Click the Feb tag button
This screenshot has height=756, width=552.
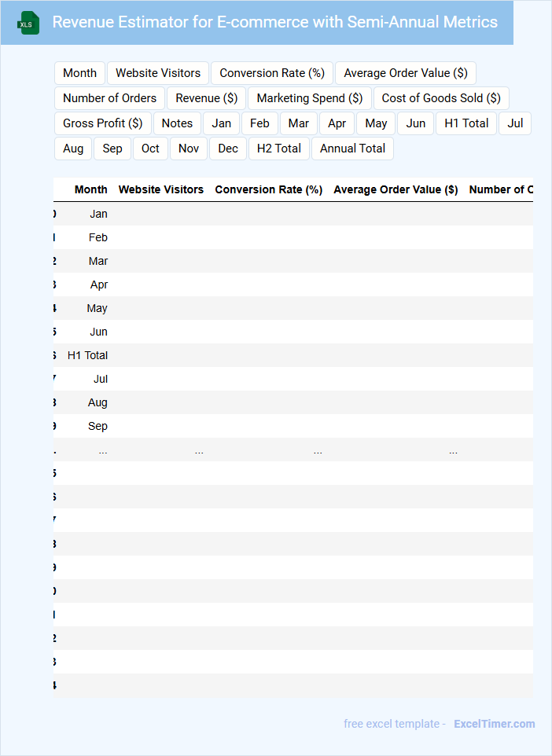[x=259, y=123]
